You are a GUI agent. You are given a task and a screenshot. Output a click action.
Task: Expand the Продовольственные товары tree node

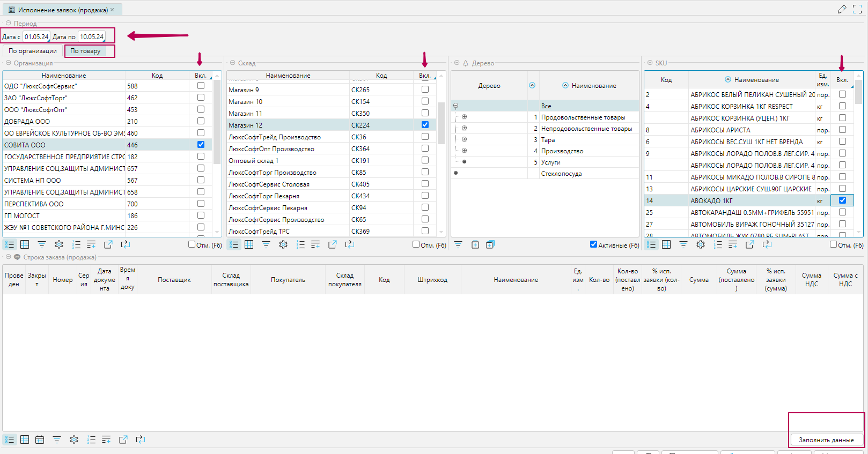(464, 117)
